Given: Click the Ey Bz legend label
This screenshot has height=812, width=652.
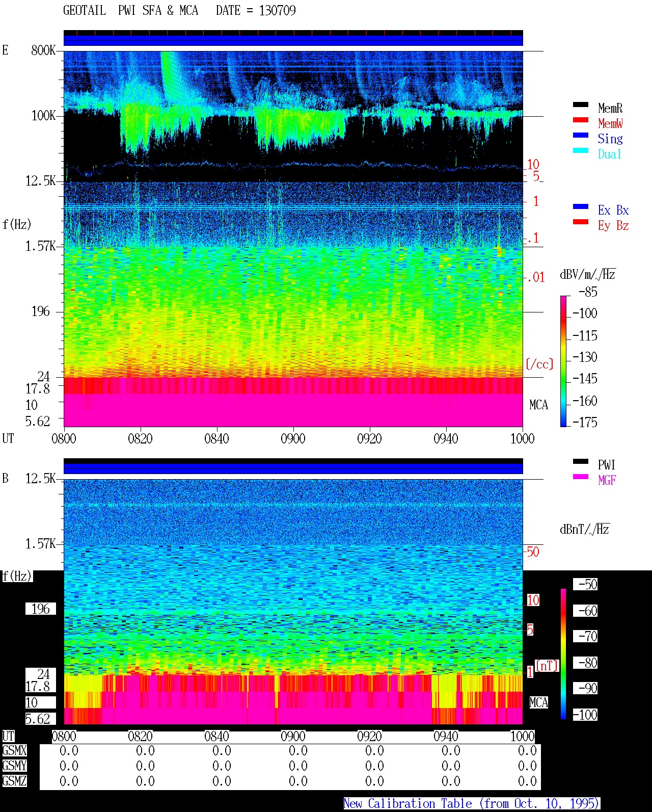Looking at the screenshot, I should click(x=613, y=225).
